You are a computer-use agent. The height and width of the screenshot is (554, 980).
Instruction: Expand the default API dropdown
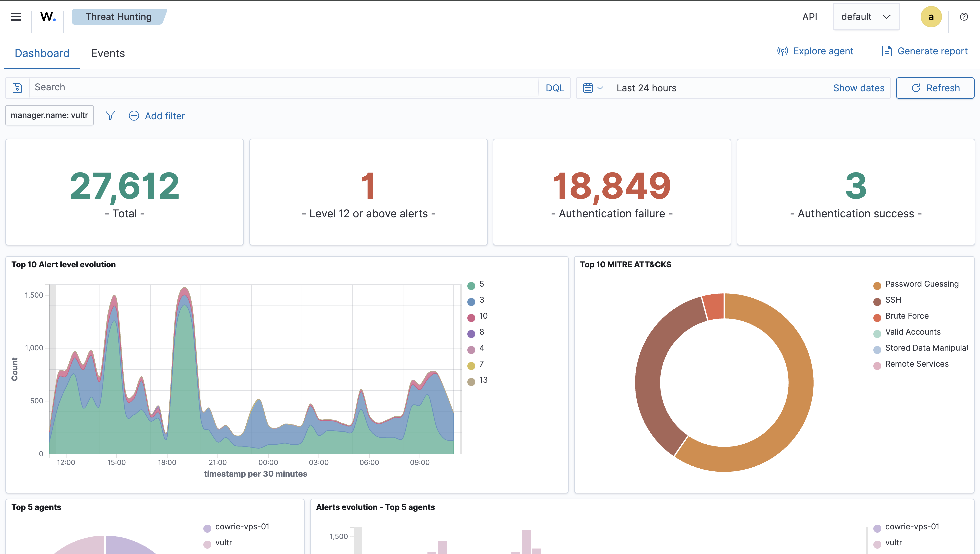point(866,17)
